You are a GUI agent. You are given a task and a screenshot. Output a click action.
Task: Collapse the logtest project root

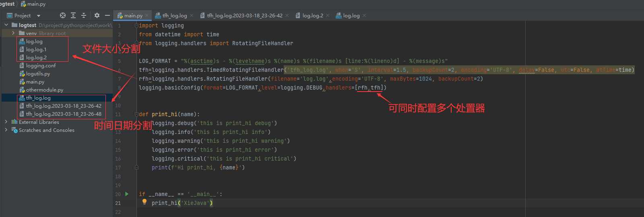point(6,25)
